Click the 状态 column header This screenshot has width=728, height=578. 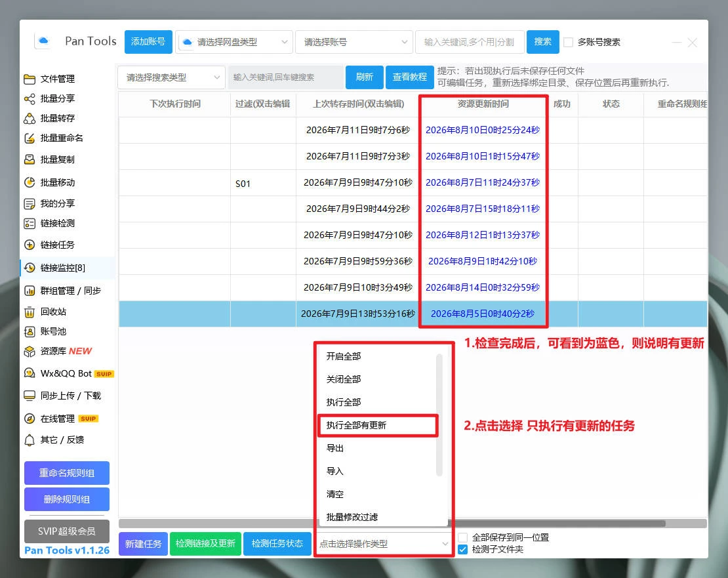tap(611, 104)
